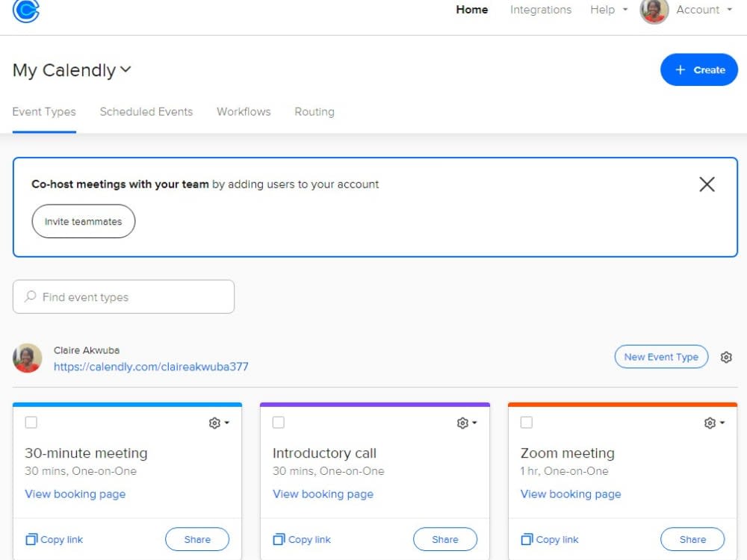This screenshot has width=747, height=560.
Task: Expand the My Calendly chevron
Action: coord(125,69)
